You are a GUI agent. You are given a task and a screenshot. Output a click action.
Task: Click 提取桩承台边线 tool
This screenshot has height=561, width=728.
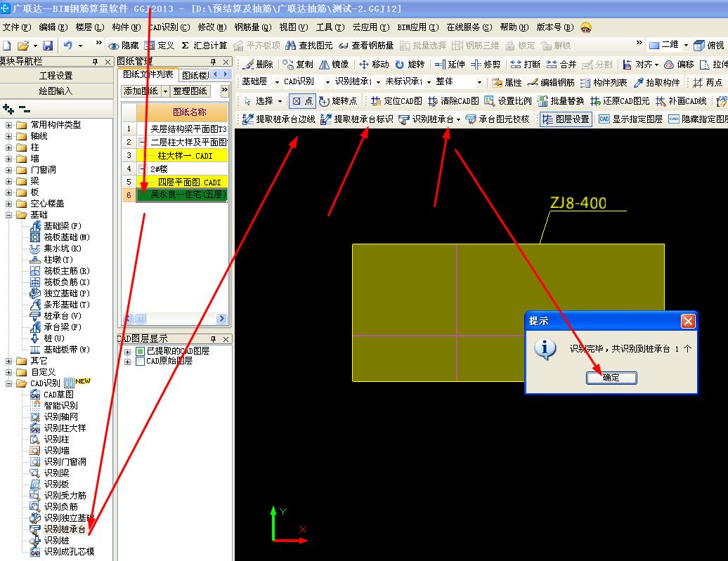click(279, 119)
